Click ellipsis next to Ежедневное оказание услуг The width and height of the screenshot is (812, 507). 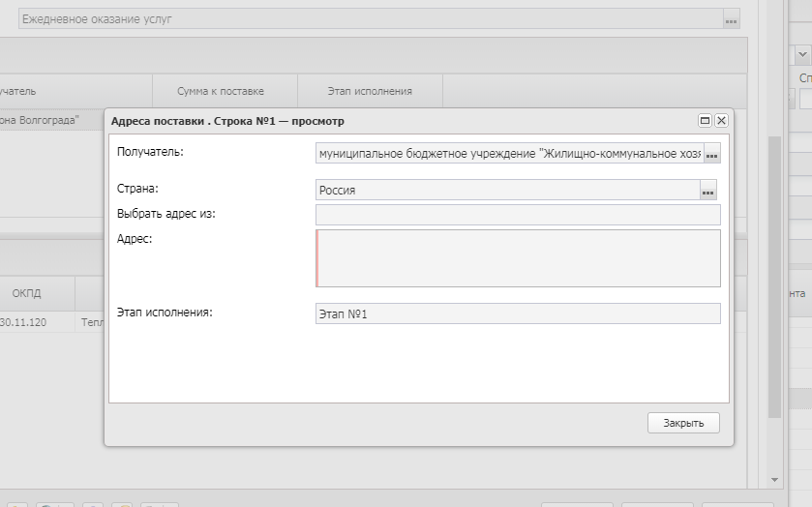pos(731,19)
